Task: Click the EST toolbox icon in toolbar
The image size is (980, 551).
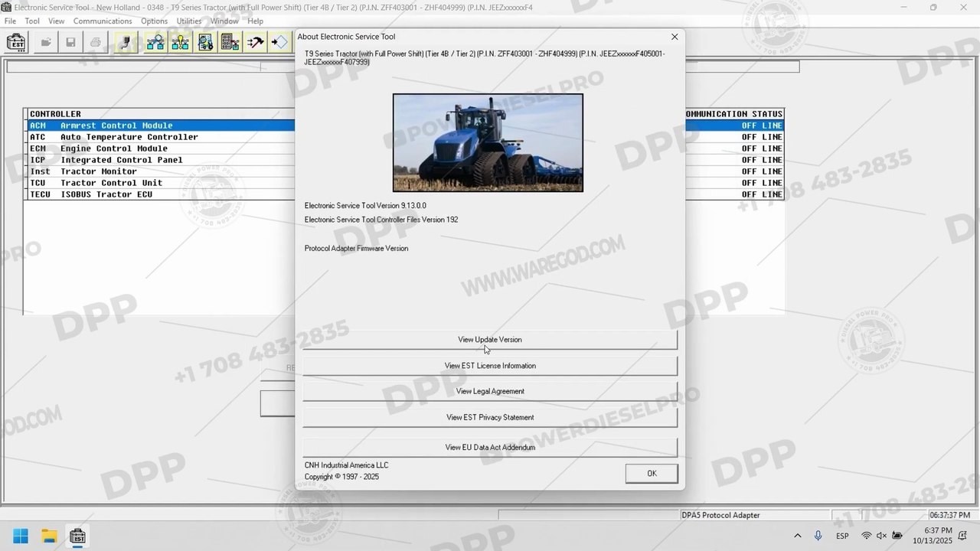Action: coord(17,43)
